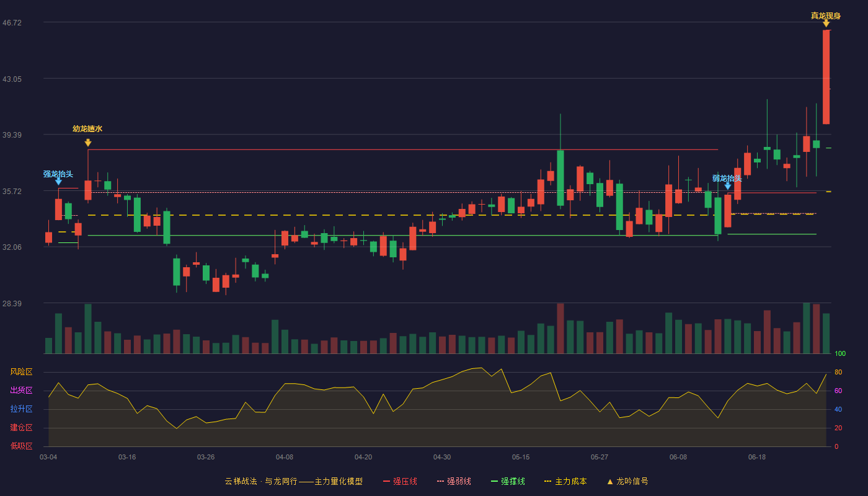Click the 43.05 price axis label
This screenshot has height=496, width=868.
click(x=12, y=79)
